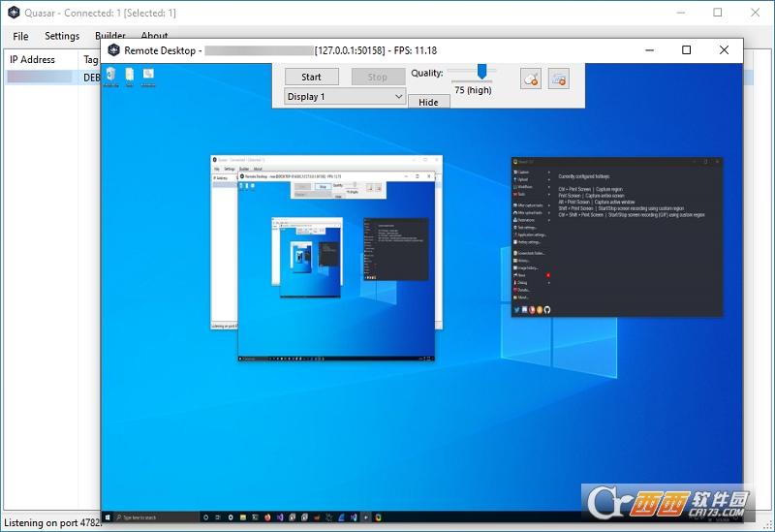
Task: Click the GitHub icon in ShareX
Action: coord(547,310)
